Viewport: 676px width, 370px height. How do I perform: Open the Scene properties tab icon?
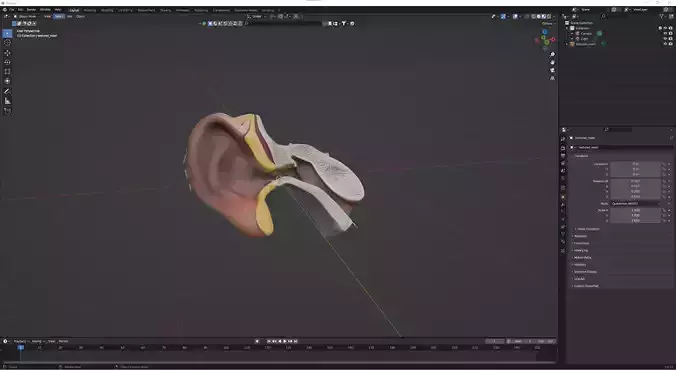[563, 171]
